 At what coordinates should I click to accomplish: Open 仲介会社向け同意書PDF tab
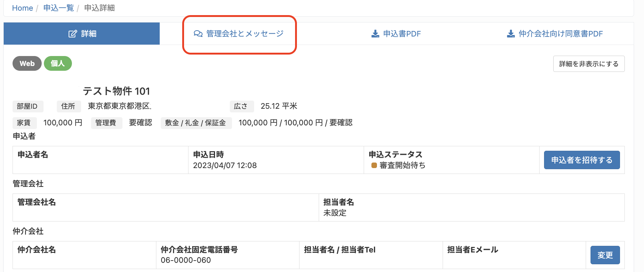554,34
